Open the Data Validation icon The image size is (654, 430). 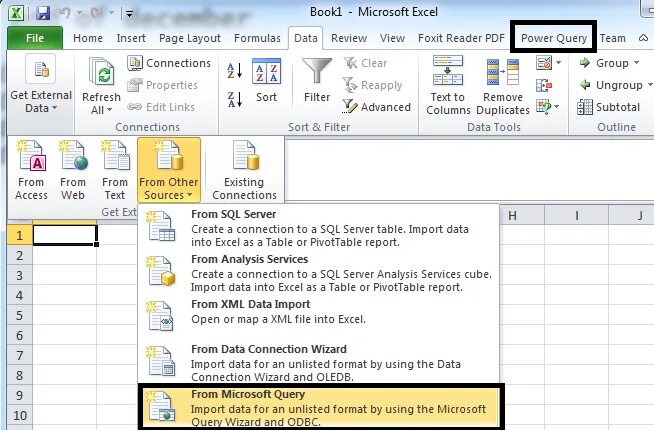tap(544, 63)
